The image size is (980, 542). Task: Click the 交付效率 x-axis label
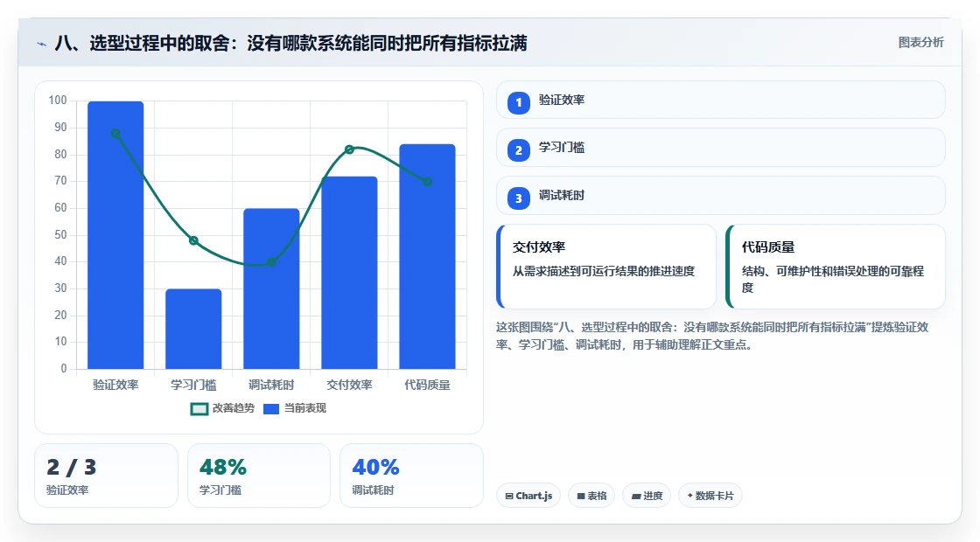click(349, 385)
